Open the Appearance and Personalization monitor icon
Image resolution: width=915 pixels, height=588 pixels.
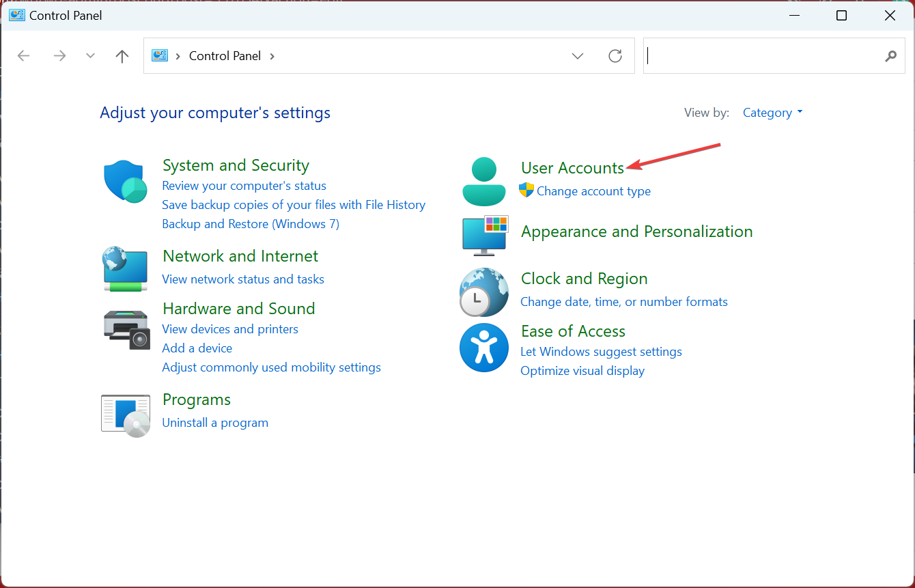coord(485,234)
